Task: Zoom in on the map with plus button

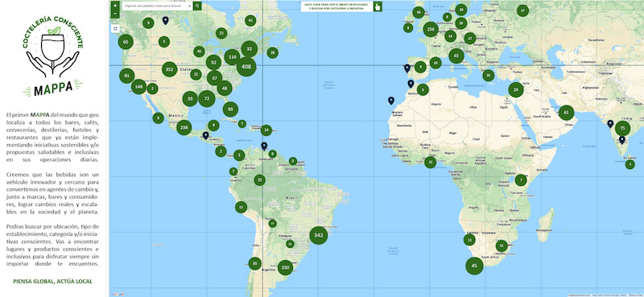Action: (x=115, y=6)
